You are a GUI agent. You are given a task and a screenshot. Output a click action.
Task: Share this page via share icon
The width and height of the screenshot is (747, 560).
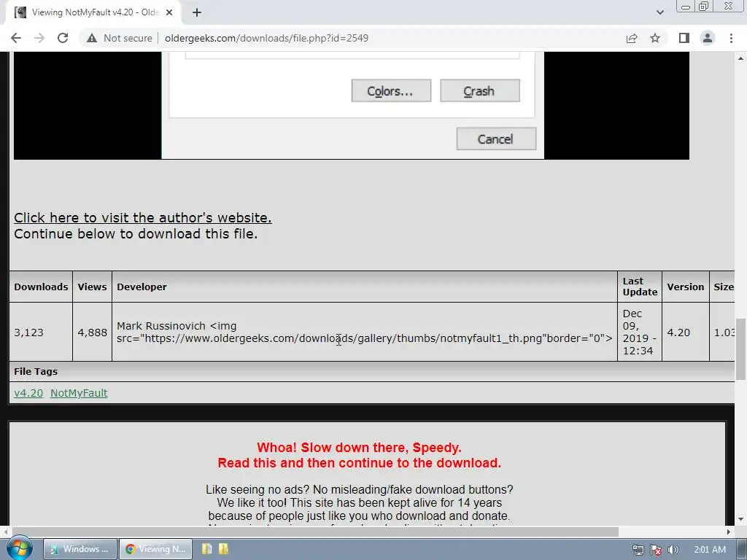coord(632,38)
